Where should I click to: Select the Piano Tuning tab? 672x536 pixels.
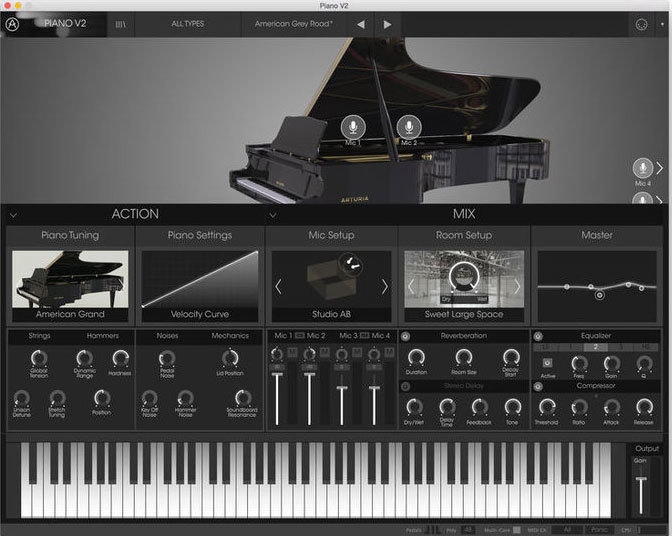70,235
